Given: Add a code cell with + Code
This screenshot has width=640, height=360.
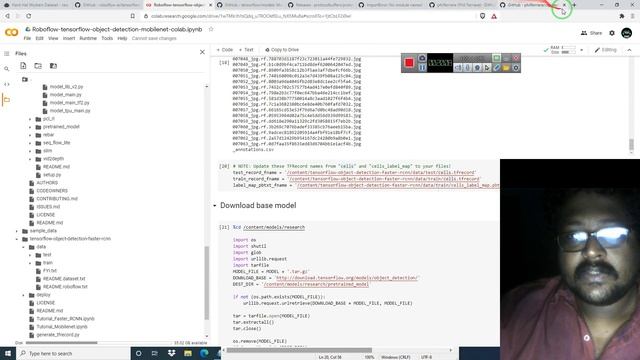Looking at the screenshot, I should pyautogui.click(x=225, y=50).
